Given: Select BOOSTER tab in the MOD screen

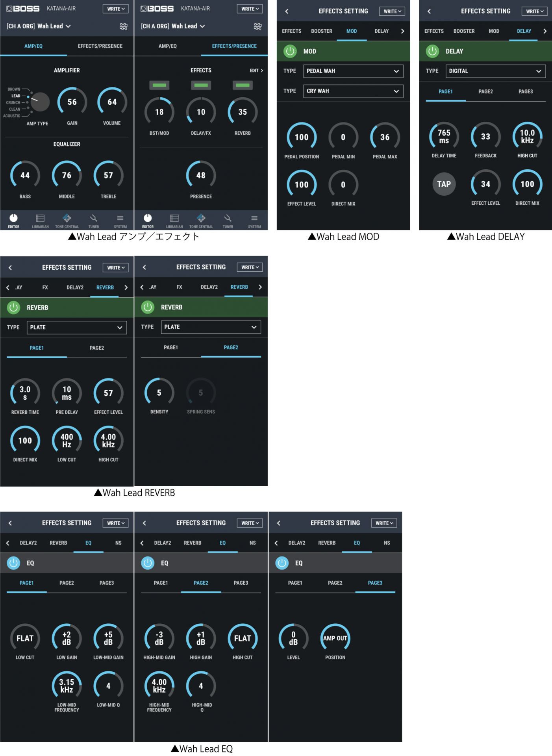Looking at the screenshot, I should coord(322,31).
